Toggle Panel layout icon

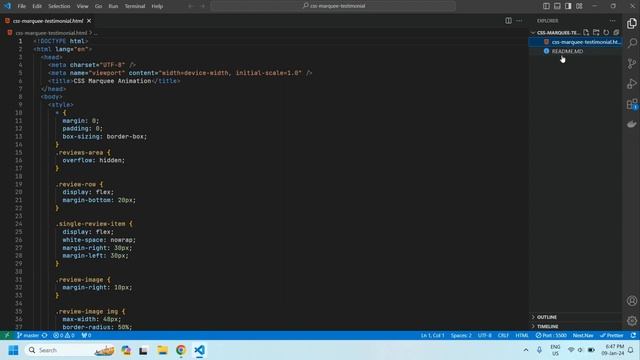tap(557, 6)
